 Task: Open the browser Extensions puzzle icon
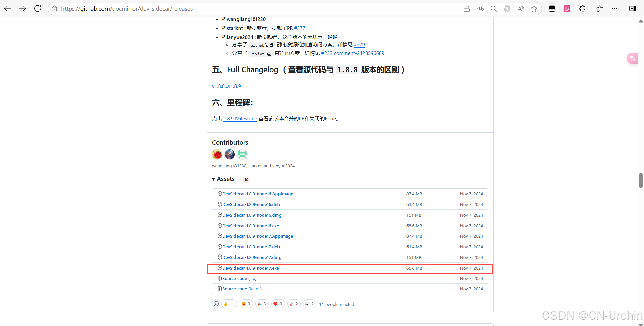click(583, 9)
